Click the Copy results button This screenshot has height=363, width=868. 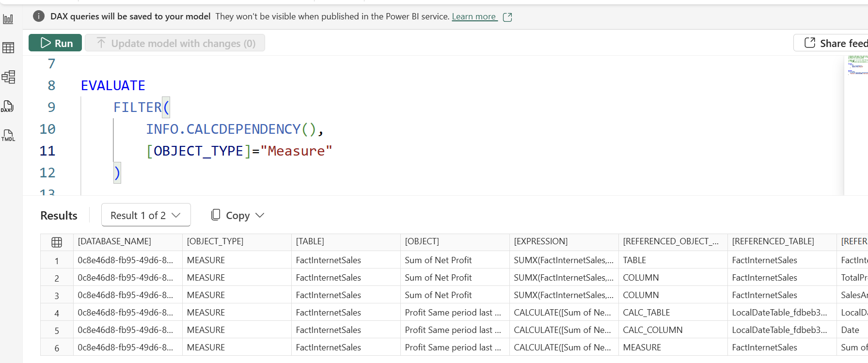point(231,215)
